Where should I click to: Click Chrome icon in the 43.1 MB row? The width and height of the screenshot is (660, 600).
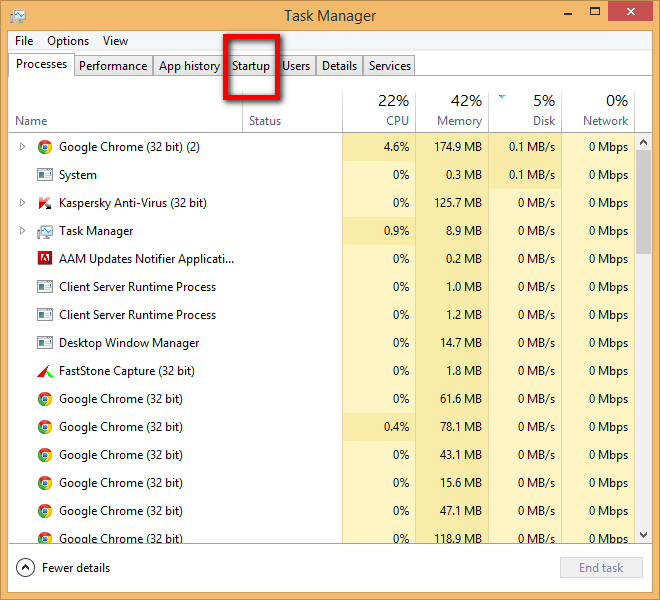click(x=45, y=455)
